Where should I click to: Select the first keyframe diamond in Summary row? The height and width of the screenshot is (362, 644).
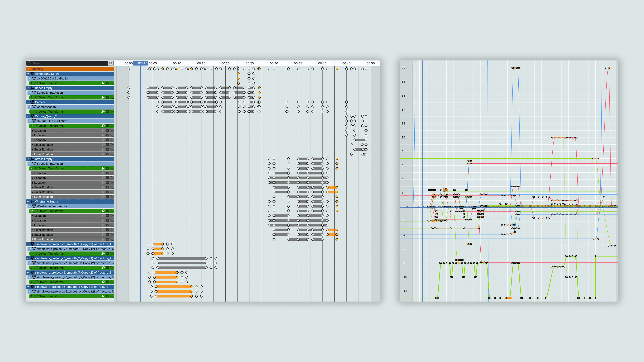pyautogui.click(x=129, y=69)
